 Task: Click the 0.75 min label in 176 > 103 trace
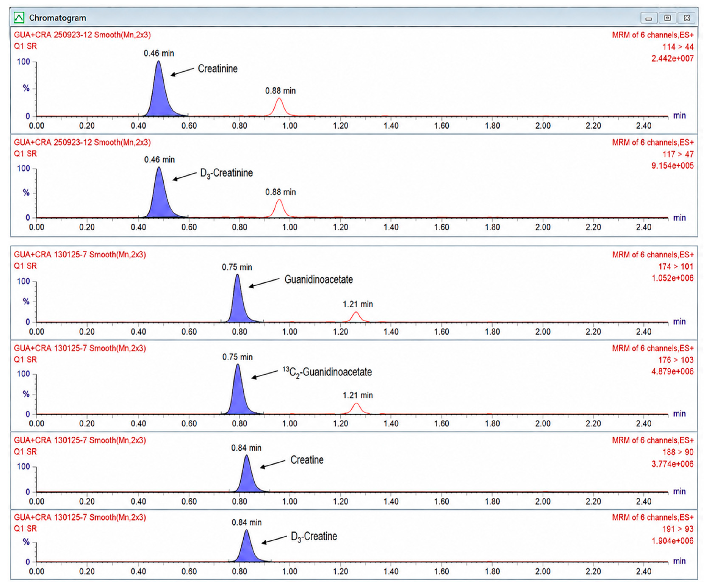tap(237, 357)
